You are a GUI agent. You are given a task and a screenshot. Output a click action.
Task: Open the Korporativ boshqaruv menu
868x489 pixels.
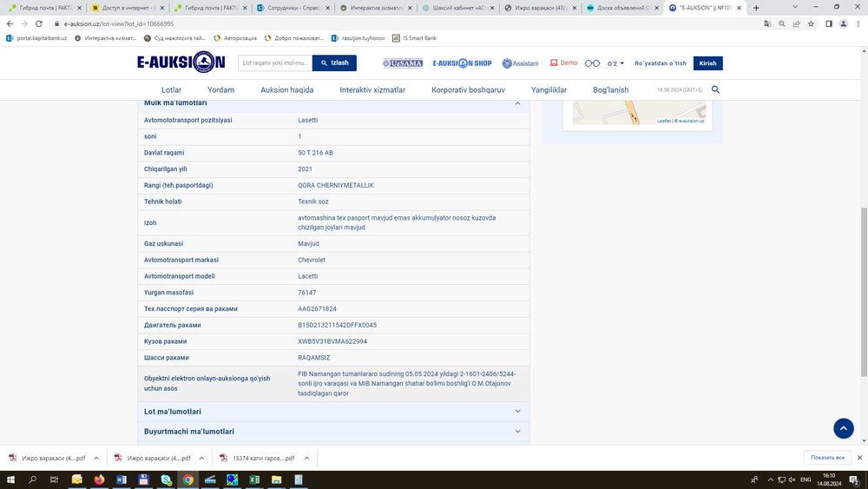click(469, 89)
